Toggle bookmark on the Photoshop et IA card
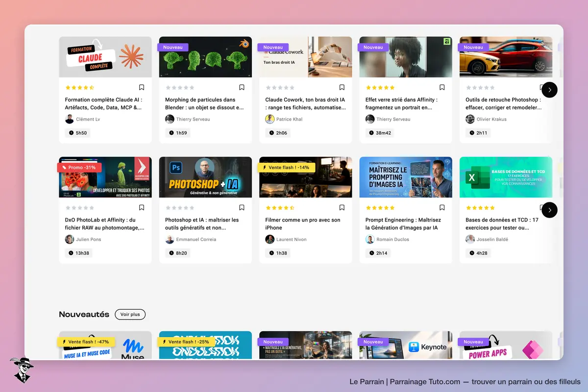The width and height of the screenshot is (588, 392). tap(242, 207)
